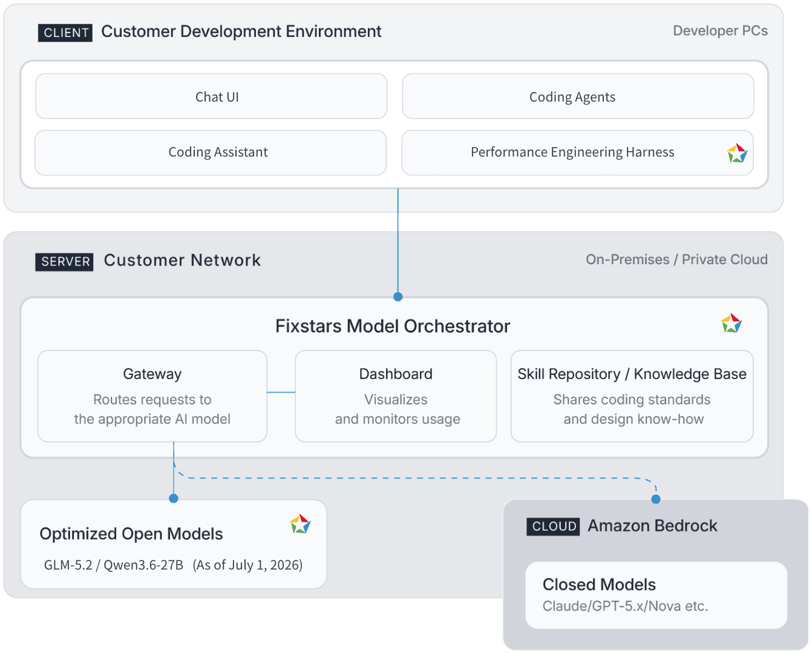
Task: Click the Fixstars star logo in Performance Engineering Harness
Action: click(737, 153)
